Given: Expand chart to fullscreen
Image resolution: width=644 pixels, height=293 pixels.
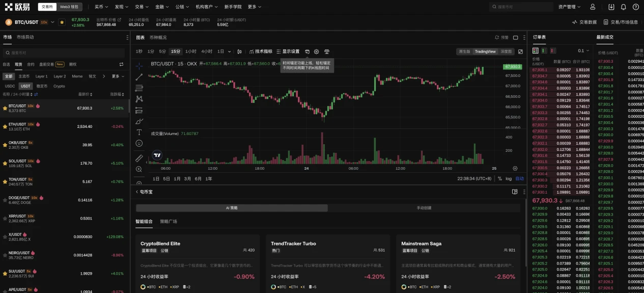Looking at the screenshot, I should tap(520, 51).
